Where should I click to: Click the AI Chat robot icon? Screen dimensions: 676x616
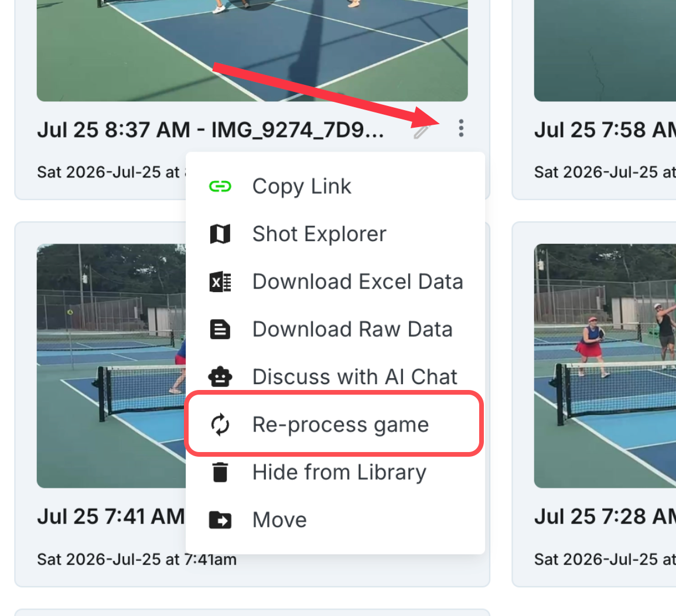pos(220,377)
